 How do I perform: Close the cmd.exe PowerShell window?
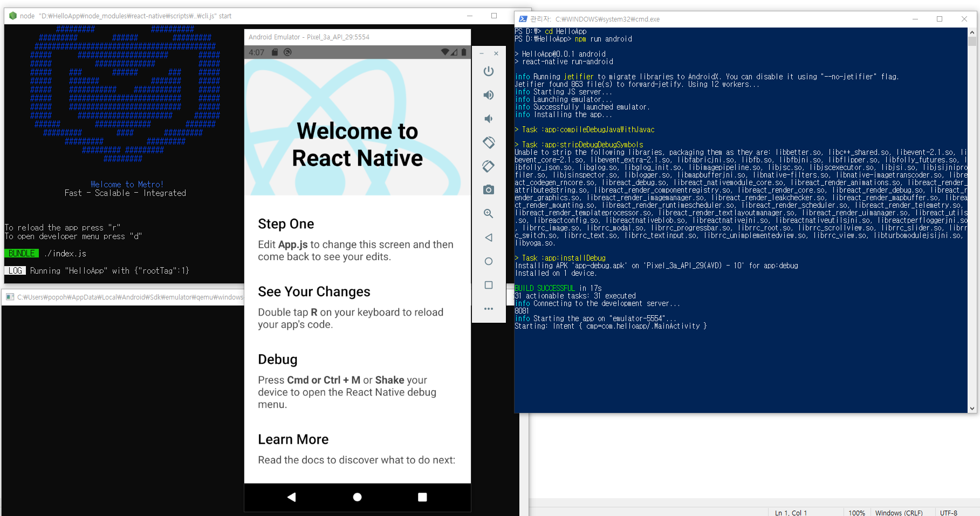964,19
